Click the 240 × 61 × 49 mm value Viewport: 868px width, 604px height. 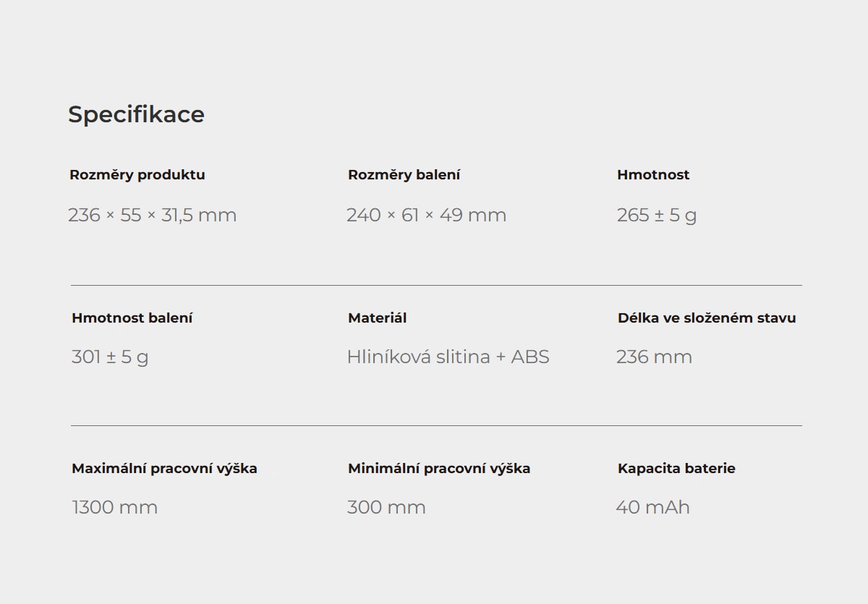[x=426, y=215]
